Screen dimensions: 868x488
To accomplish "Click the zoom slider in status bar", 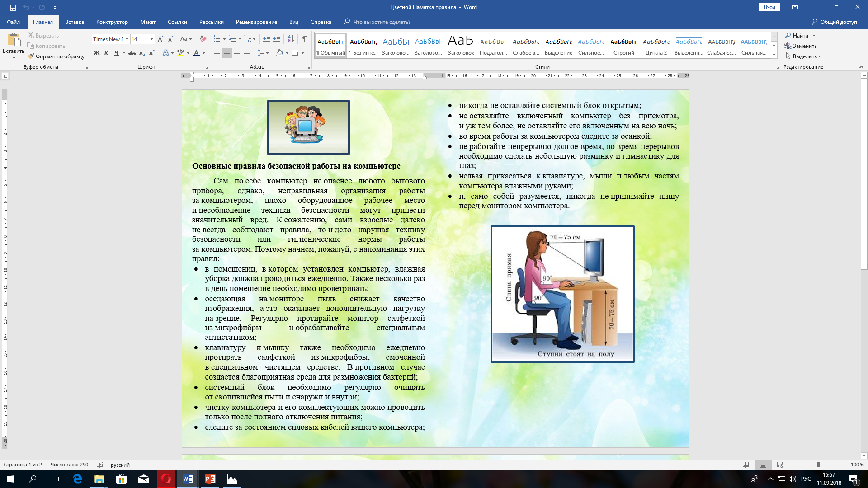I will [818, 465].
